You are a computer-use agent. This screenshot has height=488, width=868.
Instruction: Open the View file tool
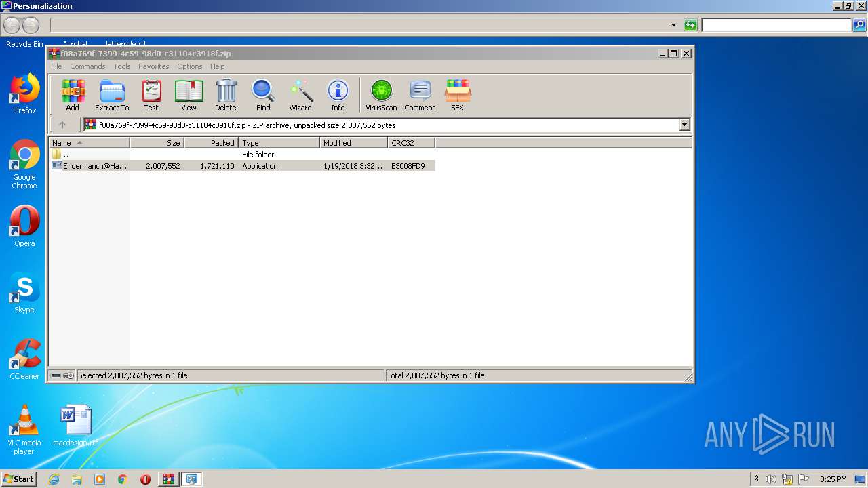pos(189,96)
